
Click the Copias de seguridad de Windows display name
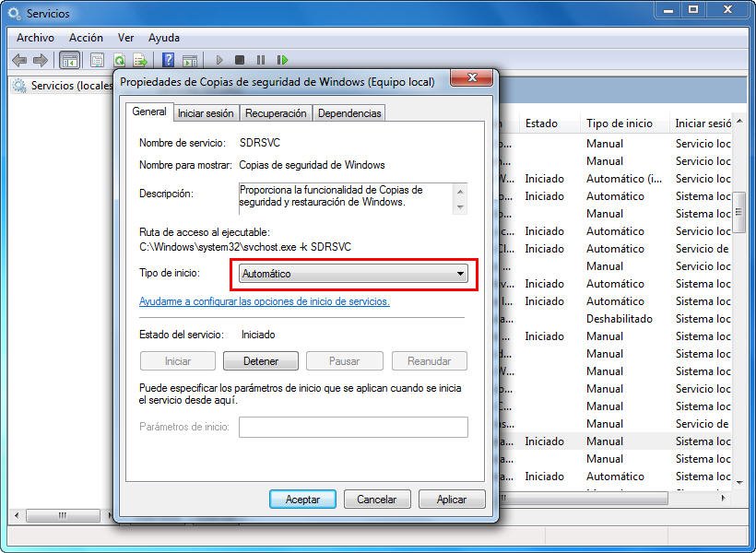point(312,165)
